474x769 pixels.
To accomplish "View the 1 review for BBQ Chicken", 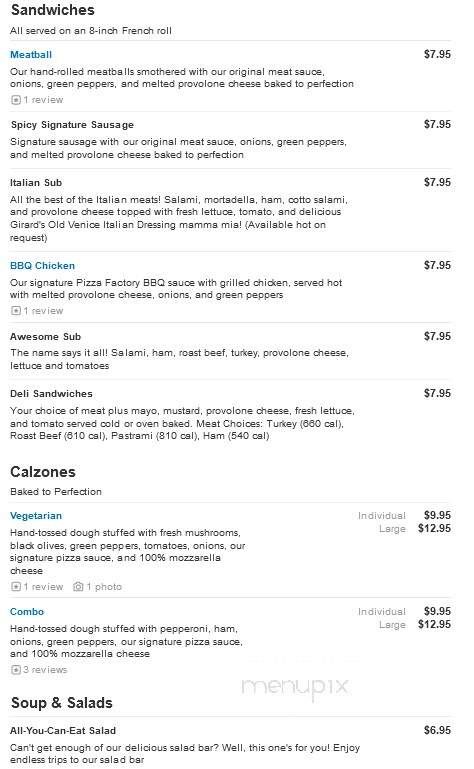I will (43, 311).
